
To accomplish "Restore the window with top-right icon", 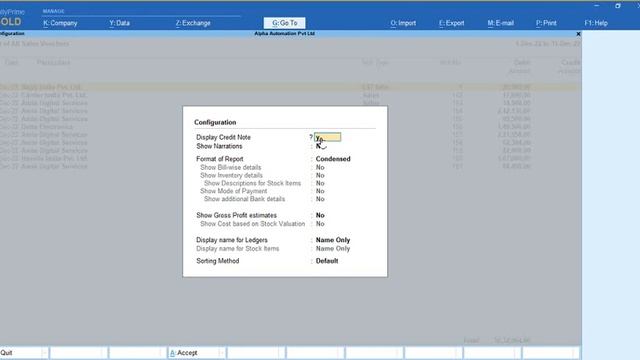I will [618, 6].
